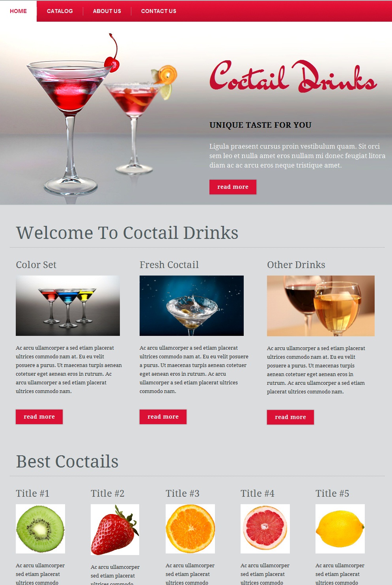This screenshot has height=585, width=392.
Task: Open the ABOUT US menu item
Action: coord(107,11)
